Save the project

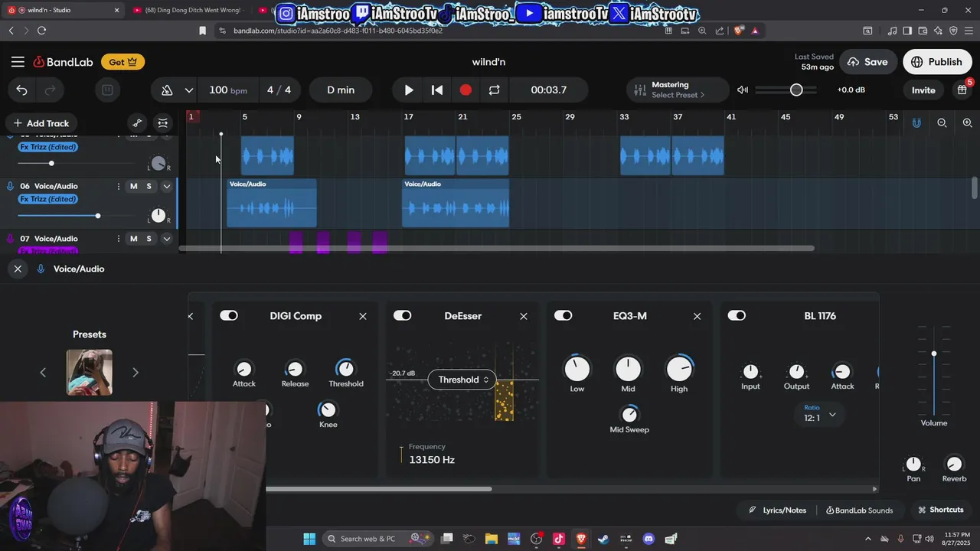tap(867, 62)
